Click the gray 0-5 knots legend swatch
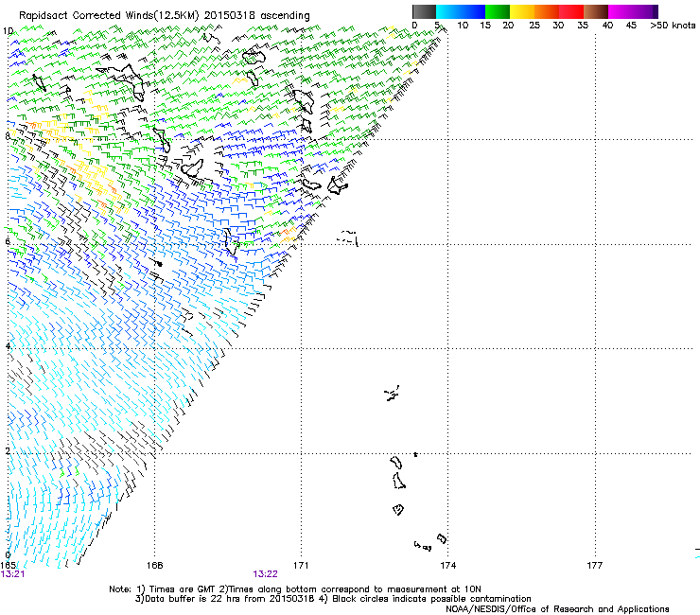The height and width of the screenshot is (615, 700). (x=424, y=11)
